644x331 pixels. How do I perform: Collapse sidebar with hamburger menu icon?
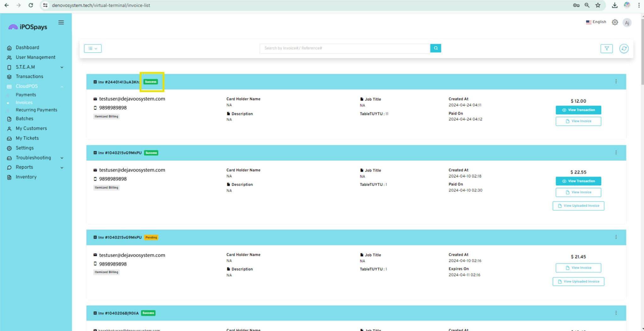point(61,22)
